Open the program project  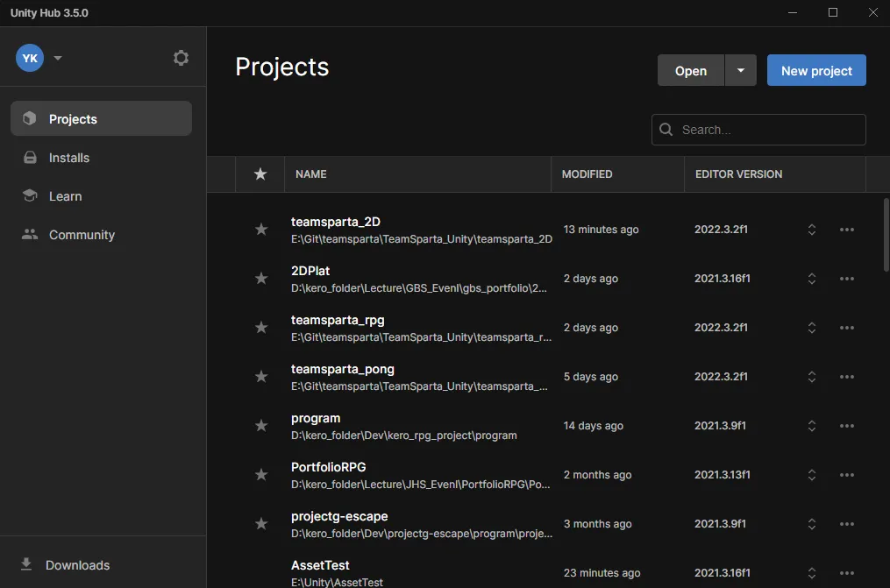[316, 419]
